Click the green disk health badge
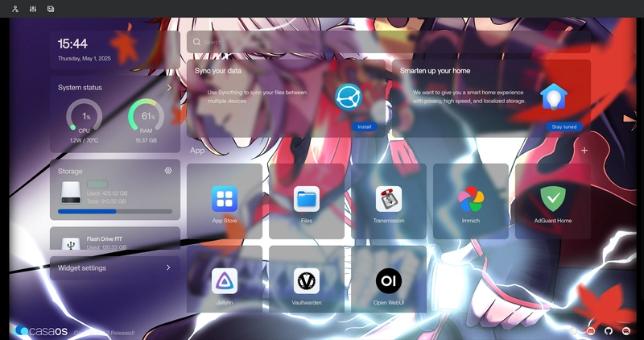The image size is (644, 340). [97, 184]
